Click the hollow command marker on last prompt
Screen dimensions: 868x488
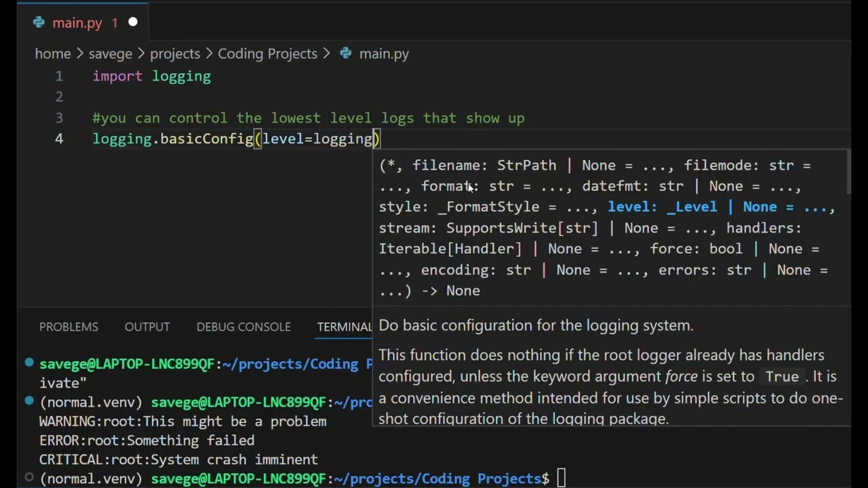click(x=29, y=478)
